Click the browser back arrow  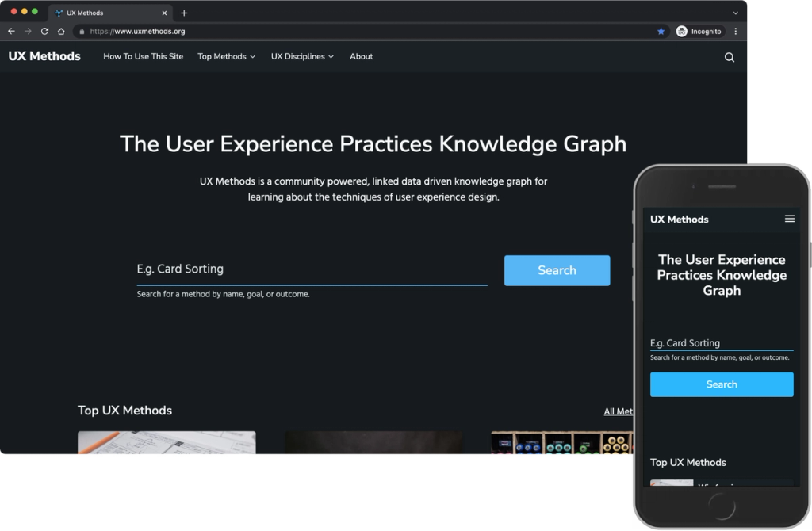tap(11, 31)
